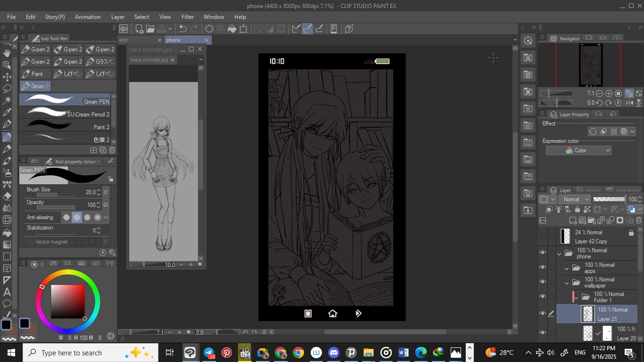The height and width of the screenshot is (362, 644).
Task: Hide the phone folder layer
Action: (542, 253)
